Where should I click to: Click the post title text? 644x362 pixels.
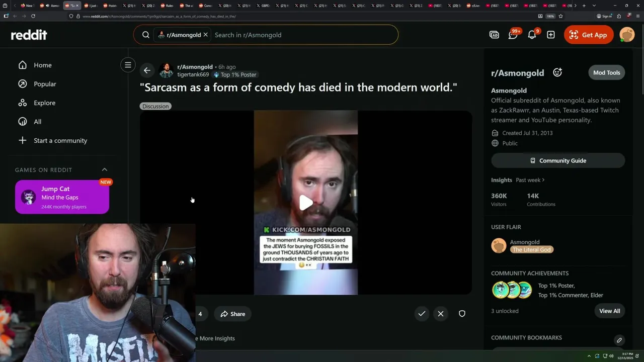point(298,87)
